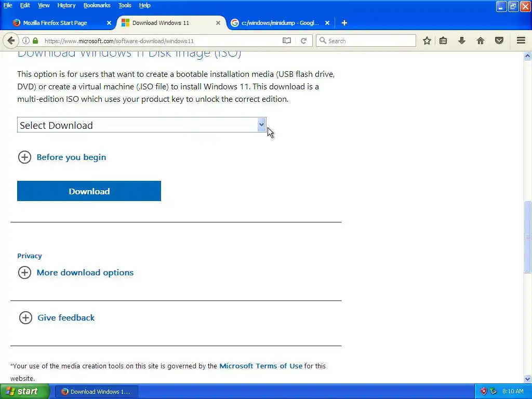Go to the Home page icon
The height and width of the screenshot is (399, 532).
point(481,41)
